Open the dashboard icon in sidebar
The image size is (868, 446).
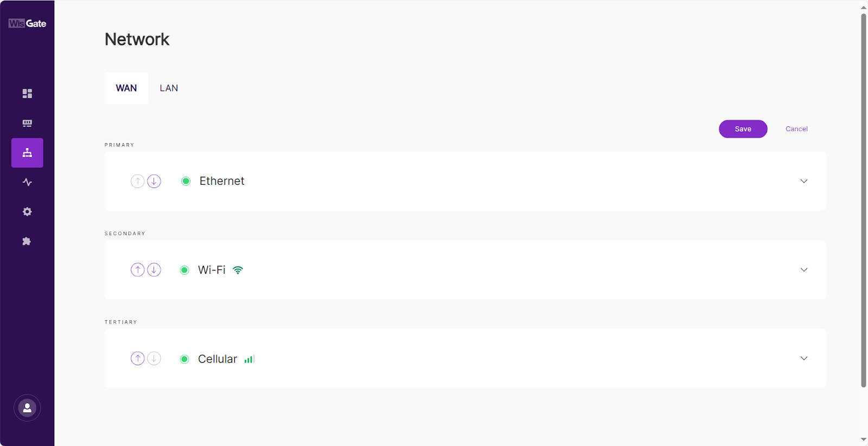coord(27,94)
